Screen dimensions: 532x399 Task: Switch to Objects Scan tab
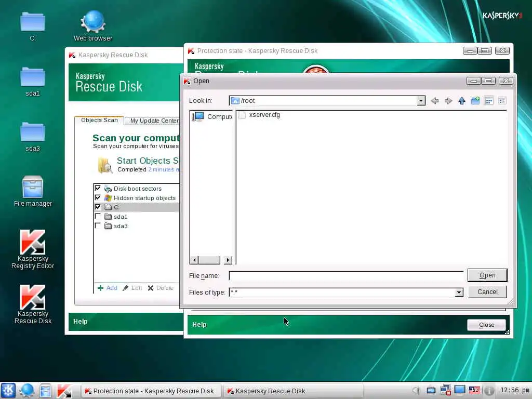(99, 121)
